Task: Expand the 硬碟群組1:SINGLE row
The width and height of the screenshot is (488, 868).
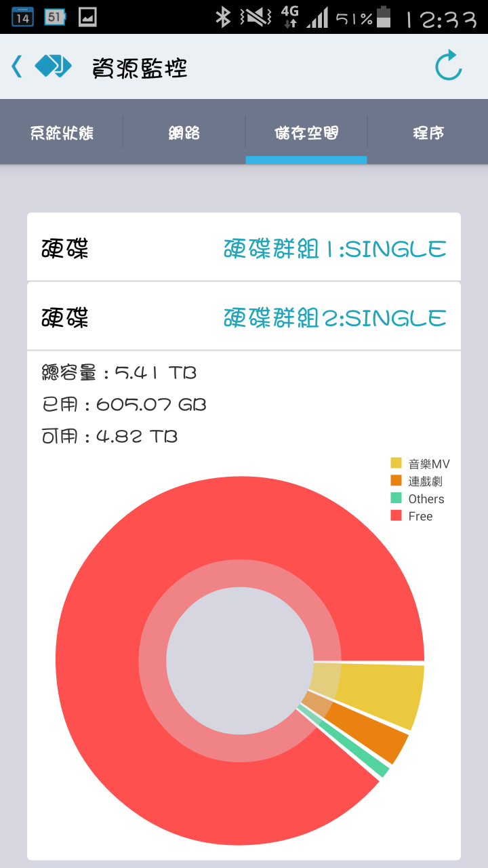Action: point(244,248)
